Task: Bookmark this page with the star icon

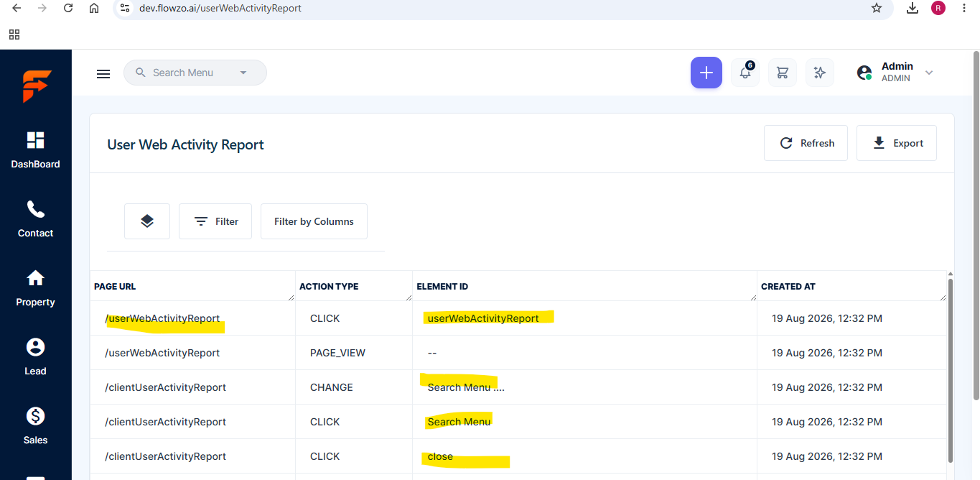Action: pos(876,8)
